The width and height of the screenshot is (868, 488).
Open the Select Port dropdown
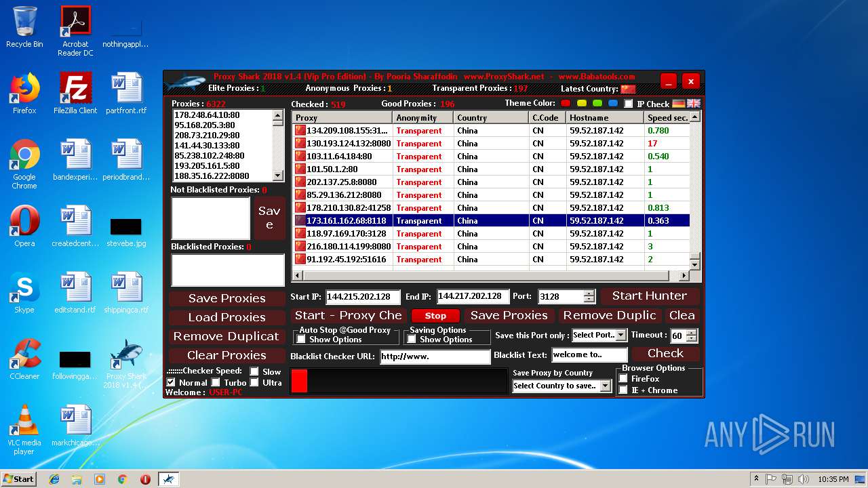tap(599, 335)
